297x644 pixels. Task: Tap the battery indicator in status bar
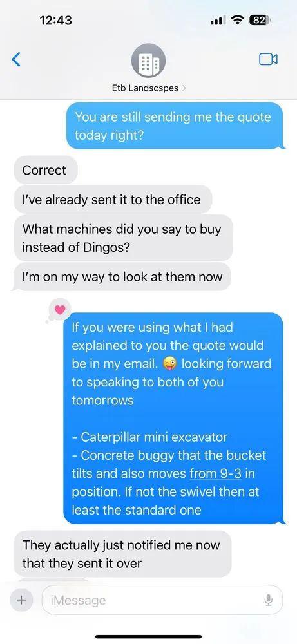pos(260,20)
